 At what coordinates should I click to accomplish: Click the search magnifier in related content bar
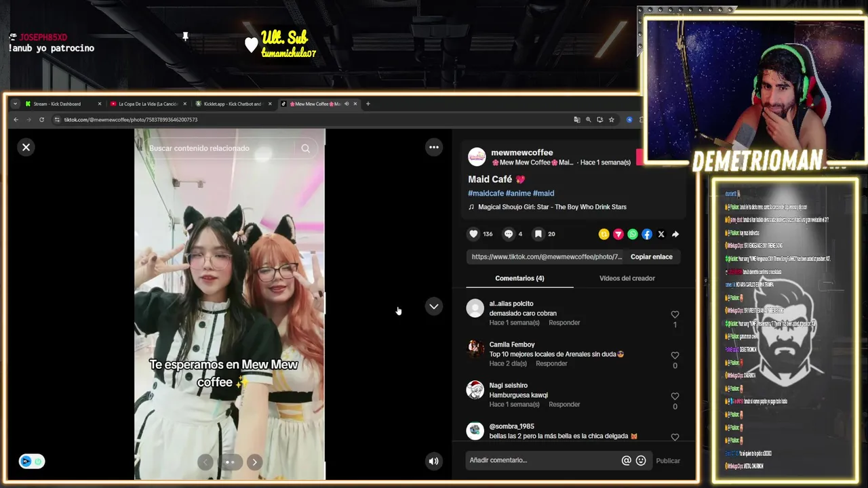305,148
